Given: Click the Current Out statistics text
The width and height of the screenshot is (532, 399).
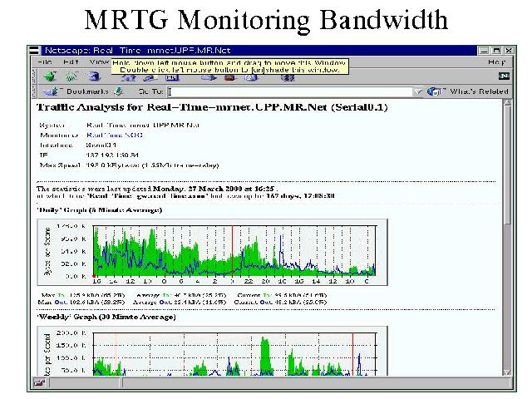Looking at the screenshot, I should (280, 302).
